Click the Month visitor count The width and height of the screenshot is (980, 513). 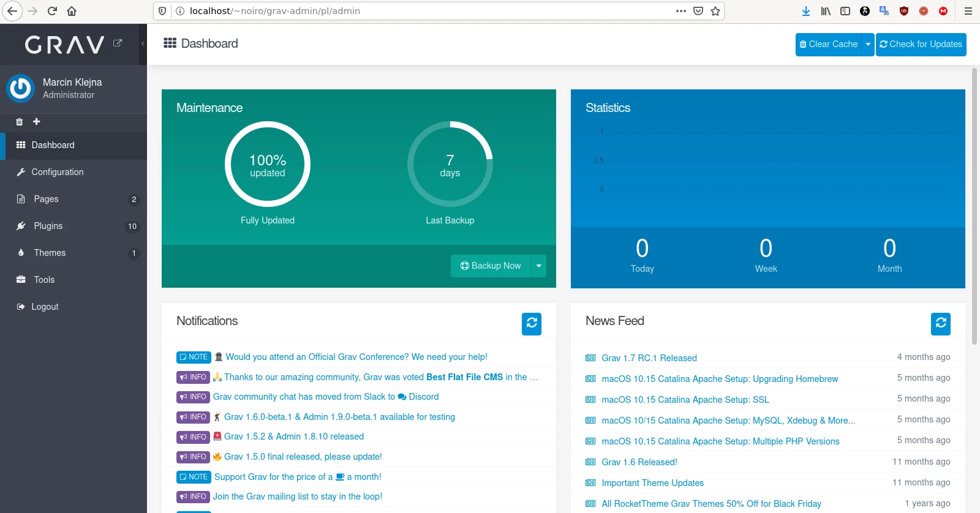(889, 249)
